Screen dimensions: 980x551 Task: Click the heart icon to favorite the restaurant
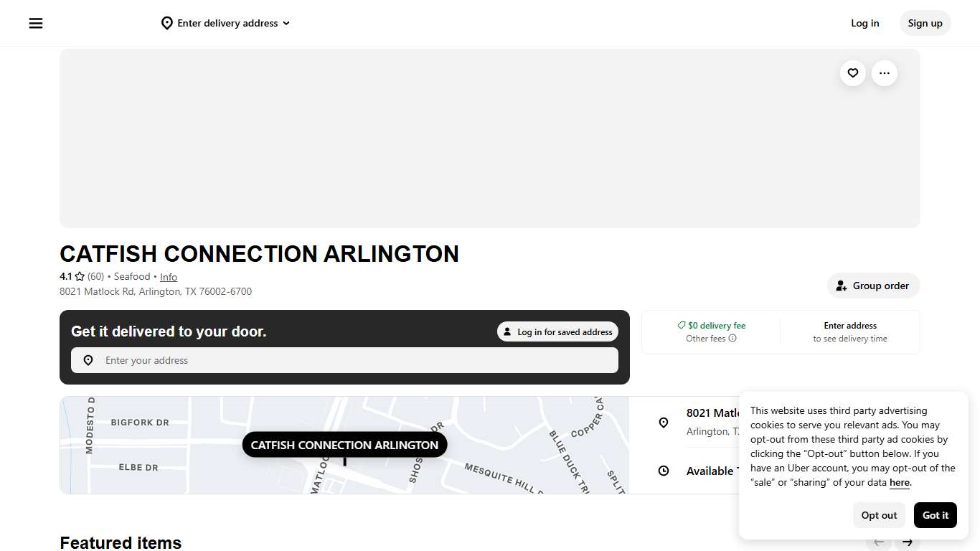(852, 72)
